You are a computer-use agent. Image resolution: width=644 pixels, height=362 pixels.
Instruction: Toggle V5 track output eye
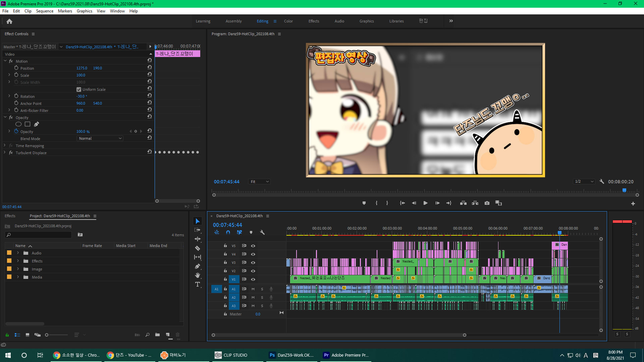(253, 246)
